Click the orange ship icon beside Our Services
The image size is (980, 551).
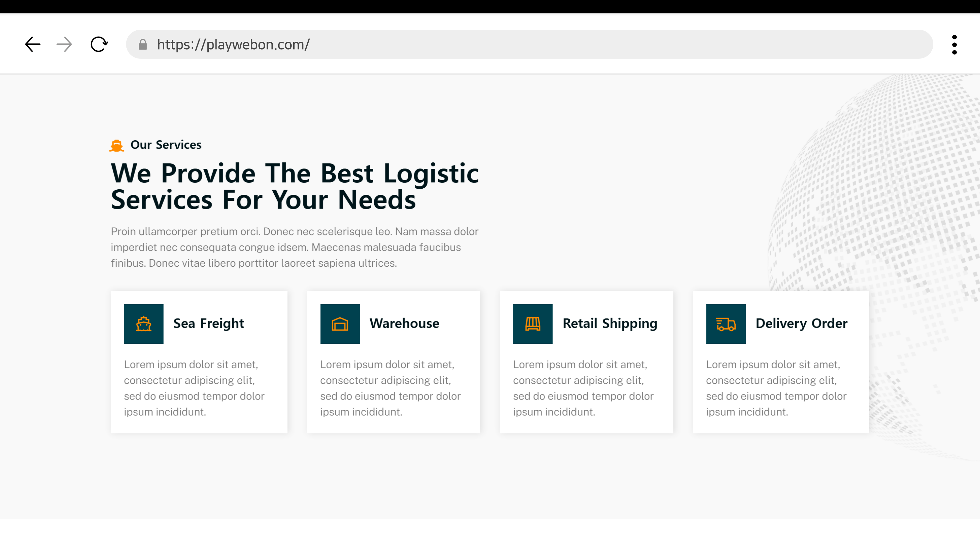(x=116, y=146)
